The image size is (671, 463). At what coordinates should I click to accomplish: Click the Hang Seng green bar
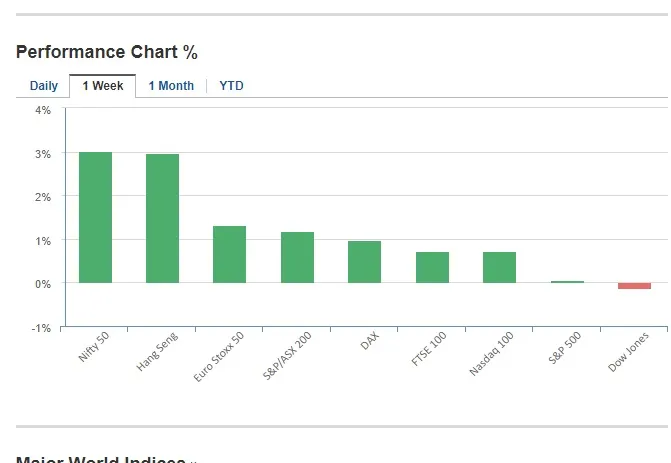(x=162, y=219)
